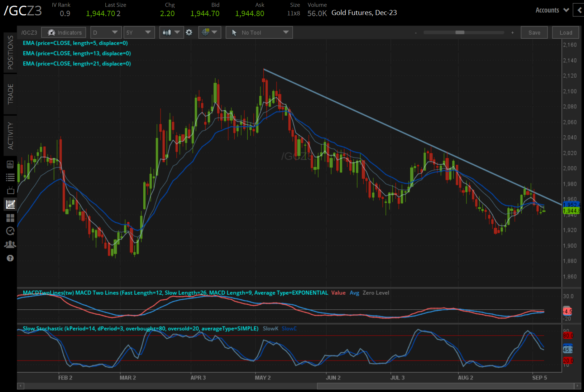Image resolution: width=584 pixels, height=392 pixels.
Task: Open the four-square grid icon in sidebar
Action: 10,218
